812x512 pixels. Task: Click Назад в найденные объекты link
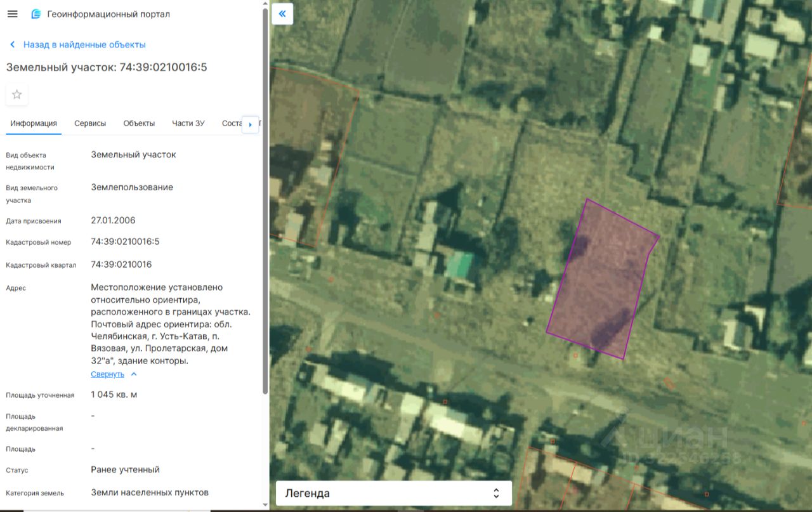pos(84,44)
